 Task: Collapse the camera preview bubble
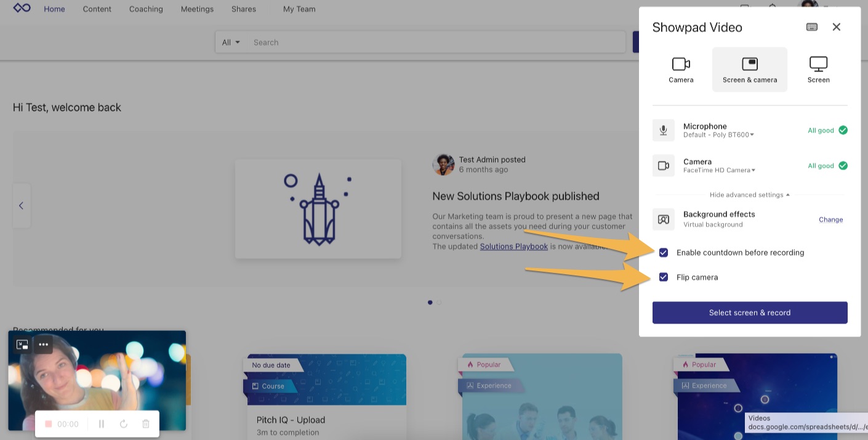22,344
